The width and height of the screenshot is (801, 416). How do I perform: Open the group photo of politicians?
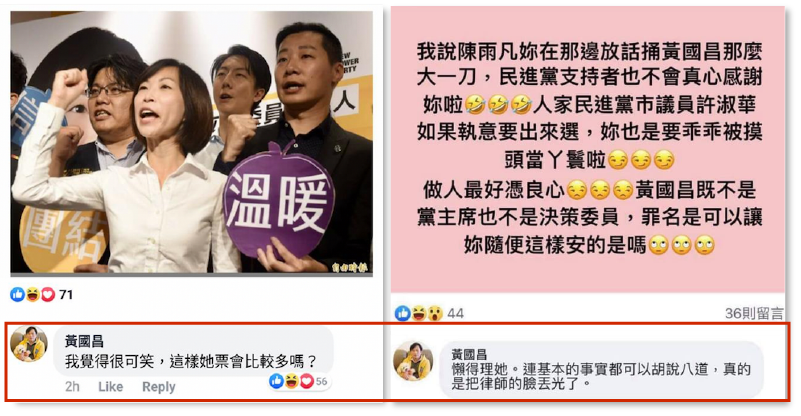(192, 142)
